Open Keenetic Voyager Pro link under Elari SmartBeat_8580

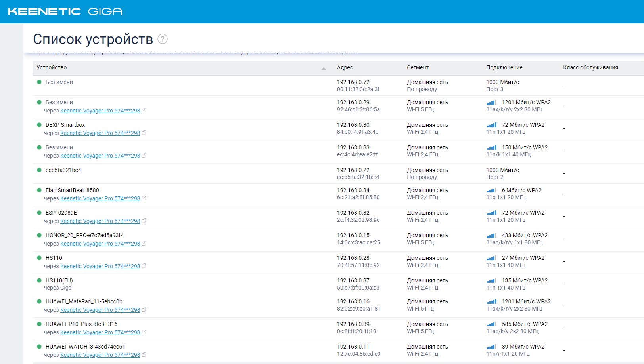click(100, 198)
